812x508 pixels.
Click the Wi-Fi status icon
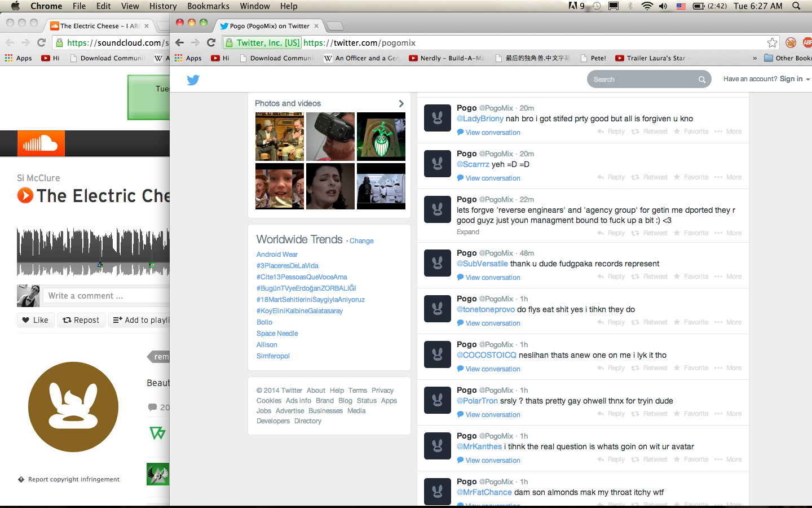647,6
